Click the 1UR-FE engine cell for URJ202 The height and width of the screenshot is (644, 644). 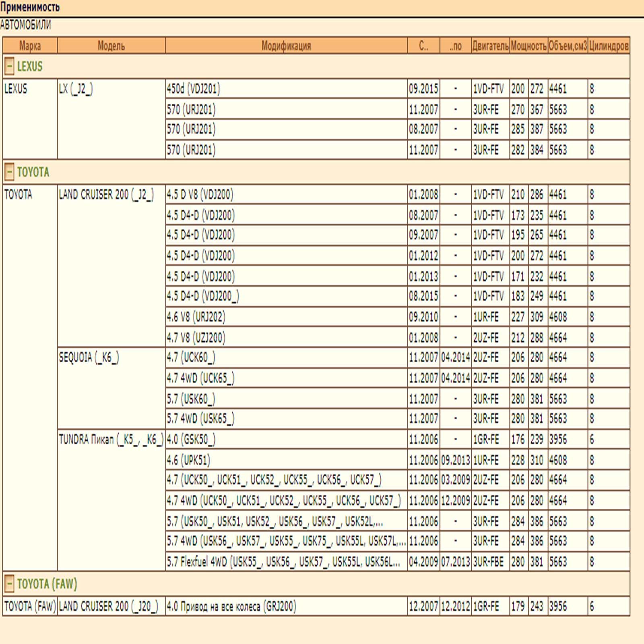tap(491, 317)
